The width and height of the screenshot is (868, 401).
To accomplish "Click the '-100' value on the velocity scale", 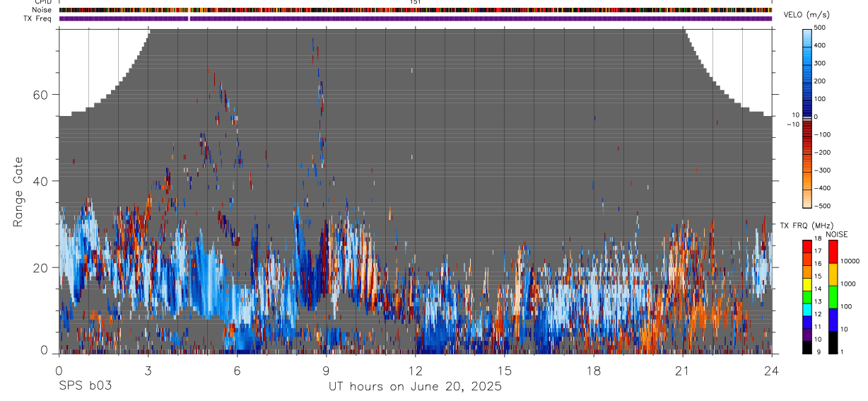I will pos(822,134).
